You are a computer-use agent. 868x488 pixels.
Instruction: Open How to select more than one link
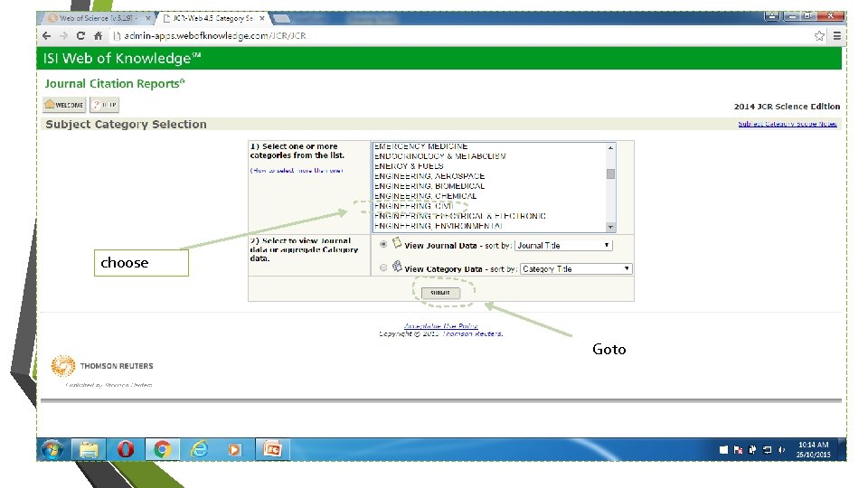click(x=297, y=171)
